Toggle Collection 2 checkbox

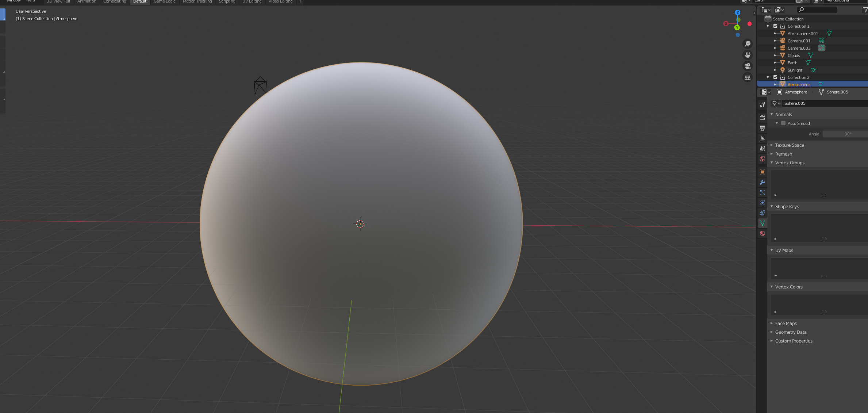click(x=775, y=77)
